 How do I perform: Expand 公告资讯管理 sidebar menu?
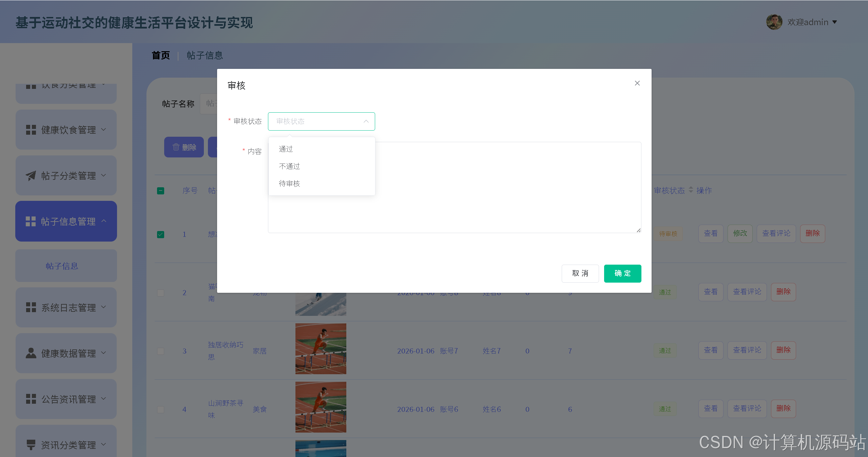(x=66, y=399)
